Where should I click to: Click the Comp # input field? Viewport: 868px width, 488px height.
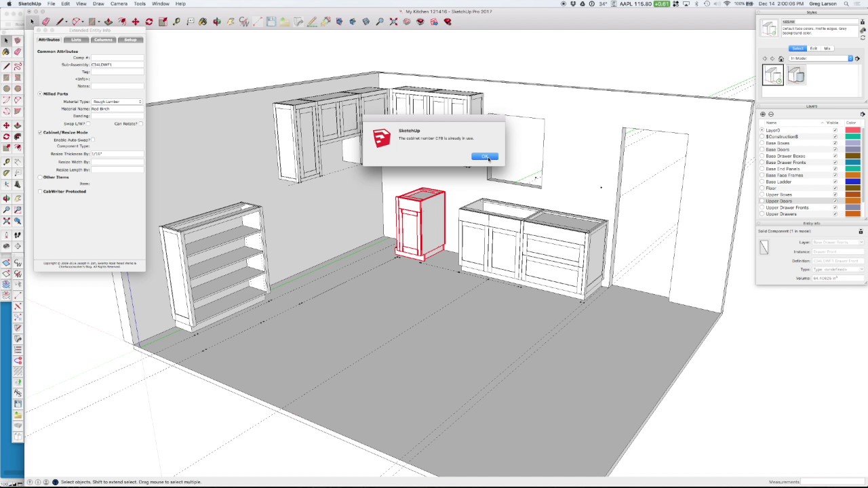point(117,58)
